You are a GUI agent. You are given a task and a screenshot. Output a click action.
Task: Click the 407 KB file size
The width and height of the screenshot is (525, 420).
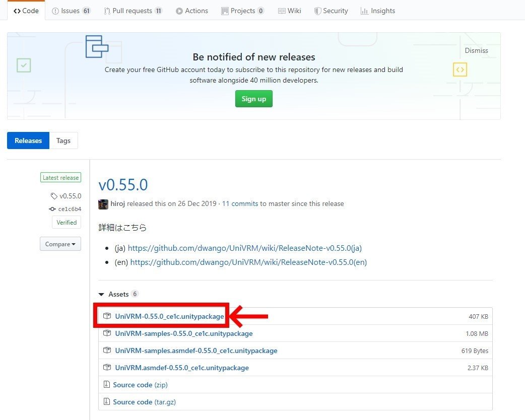(478, 317)
